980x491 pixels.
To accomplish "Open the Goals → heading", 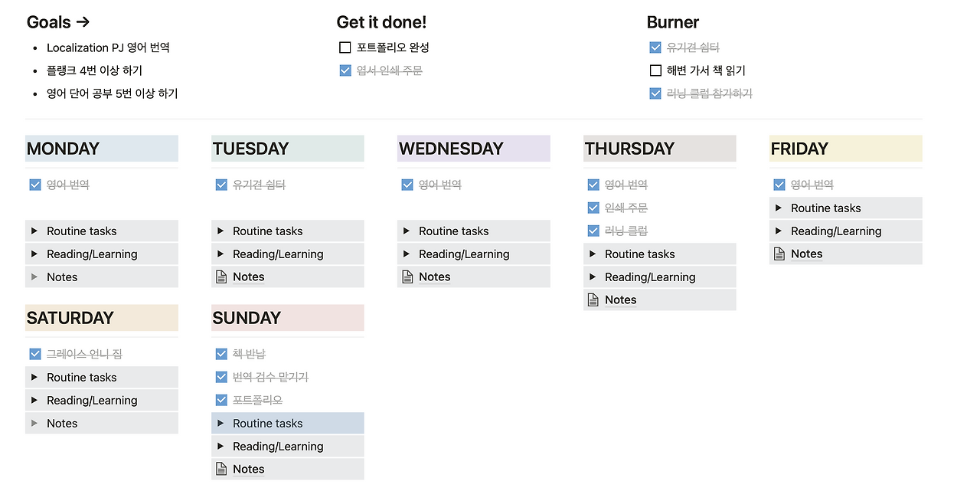I will click(58, 22).
